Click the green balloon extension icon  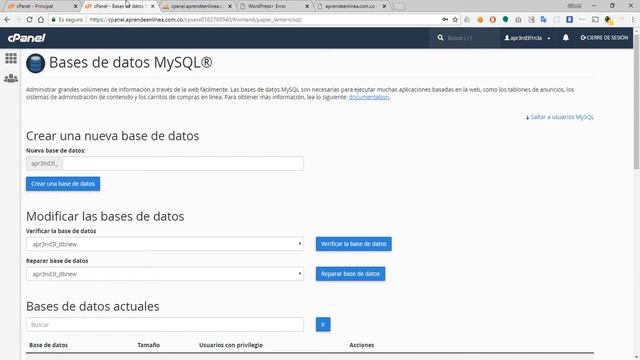[x=505, y=20]
